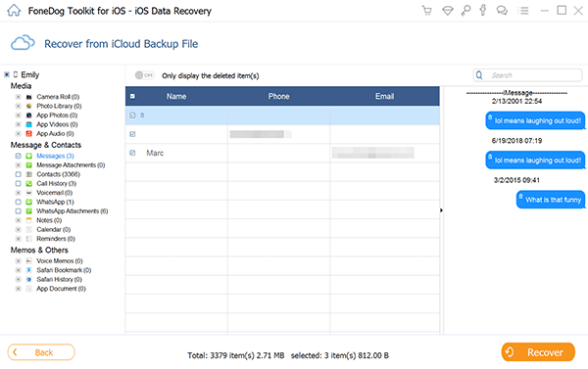
Task: Click the diamond upgrade icon
Action: pyautogui.click(x=448, y=11)
